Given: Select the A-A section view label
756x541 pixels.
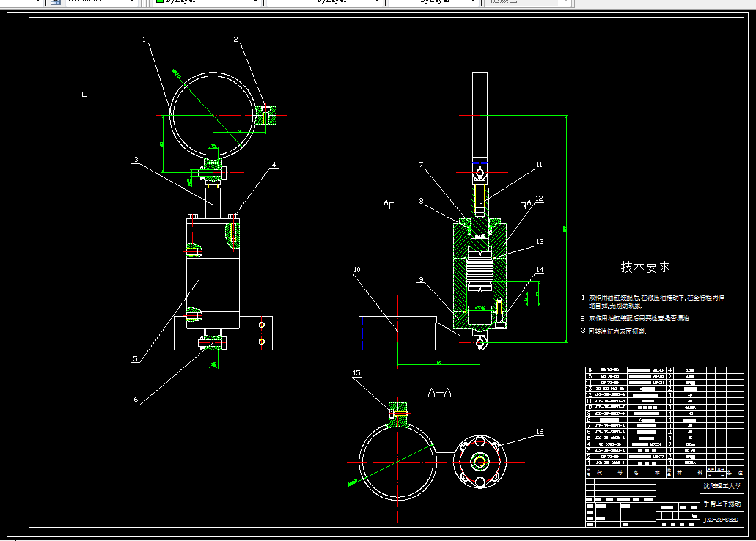Looking at the screenshot, I should (x=440, y=393).
